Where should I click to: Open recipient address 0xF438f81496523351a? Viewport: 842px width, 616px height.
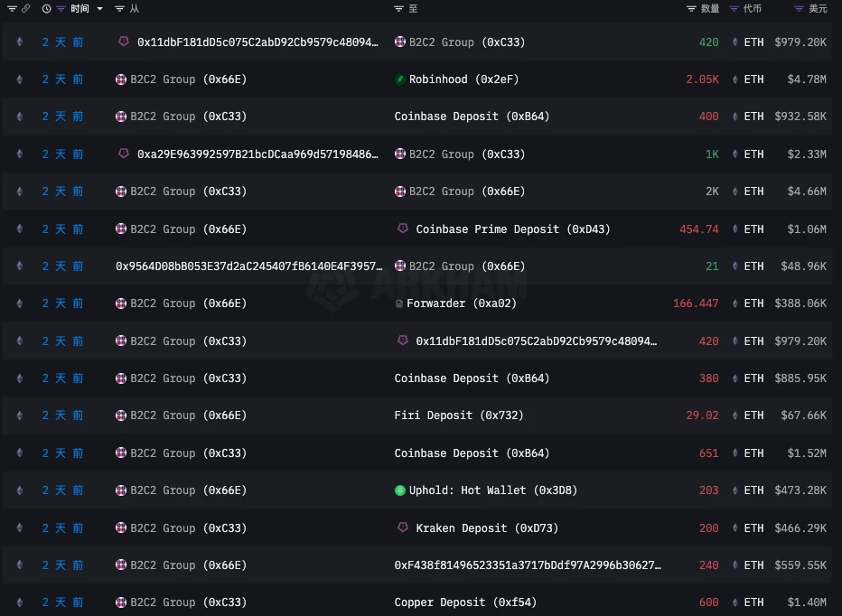pos(528,565)
